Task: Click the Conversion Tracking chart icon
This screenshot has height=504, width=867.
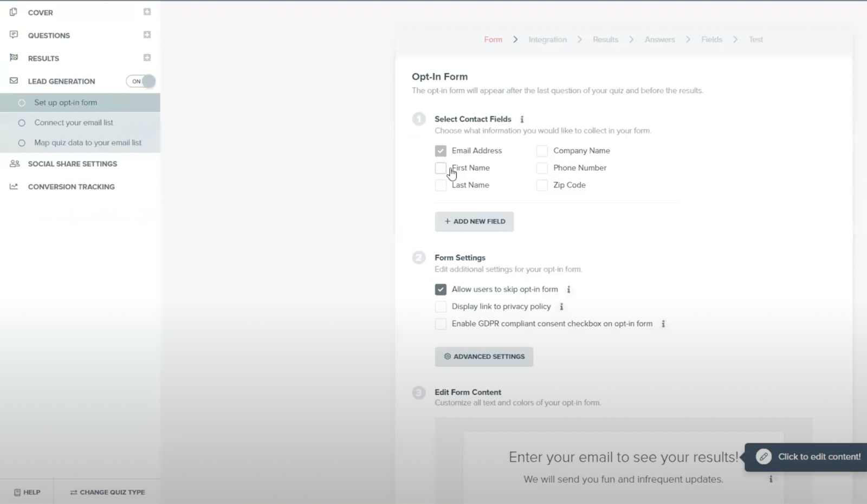Action: [14, 186]
